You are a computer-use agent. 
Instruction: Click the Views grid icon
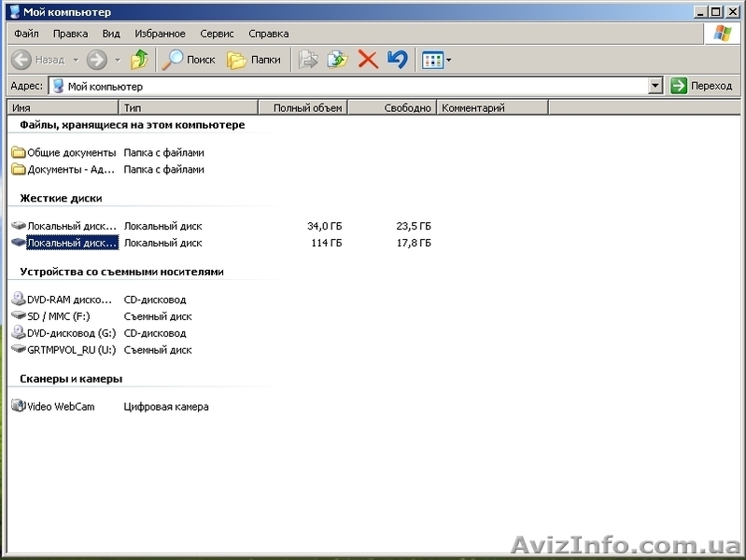pos(432,61)
